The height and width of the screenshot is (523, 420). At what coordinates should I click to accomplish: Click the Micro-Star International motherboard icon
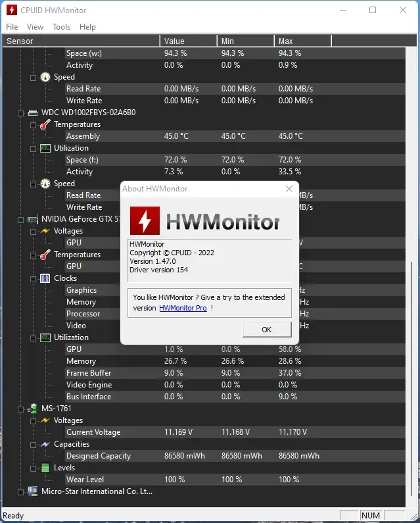33,491
